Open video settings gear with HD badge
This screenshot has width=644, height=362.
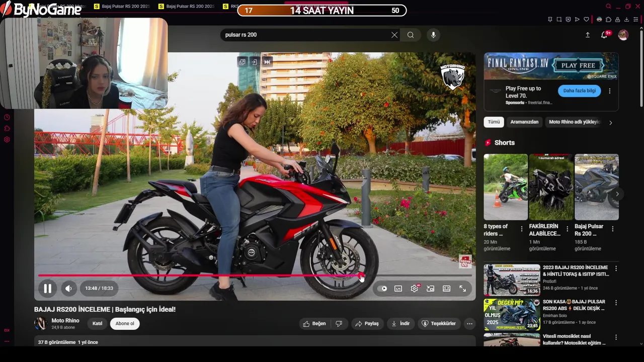415,288
